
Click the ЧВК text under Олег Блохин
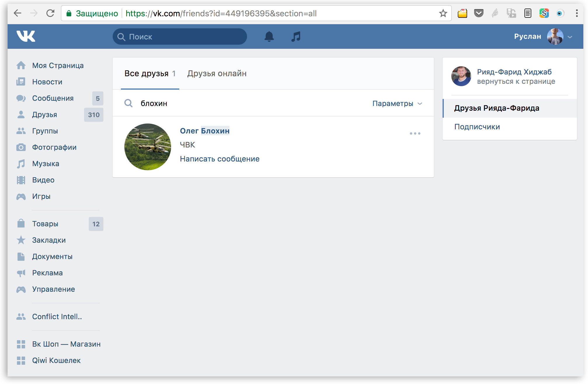coord(187,145)
